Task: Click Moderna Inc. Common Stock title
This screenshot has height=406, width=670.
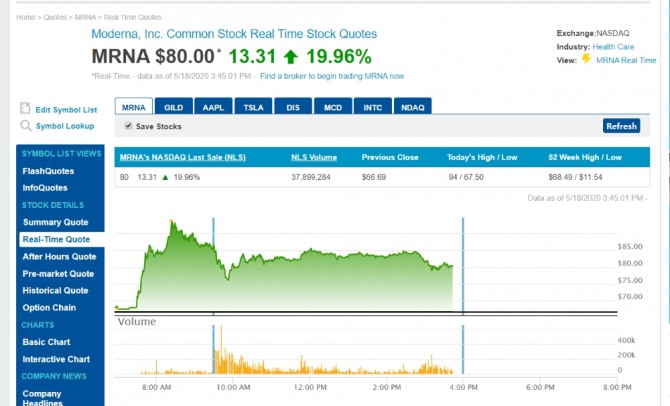Action: (x=234, y=34)
